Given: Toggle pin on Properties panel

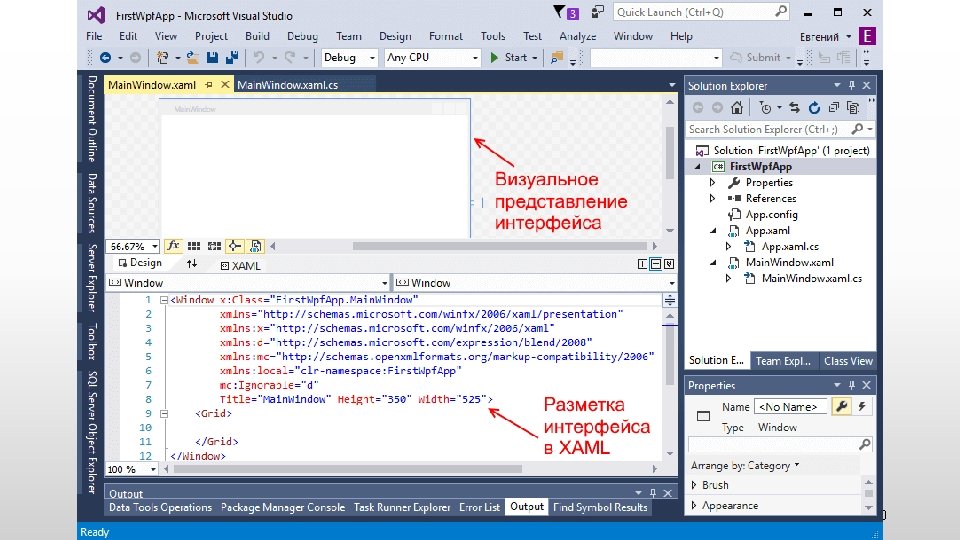Looking at the screenshot, I should coord(852,385).
